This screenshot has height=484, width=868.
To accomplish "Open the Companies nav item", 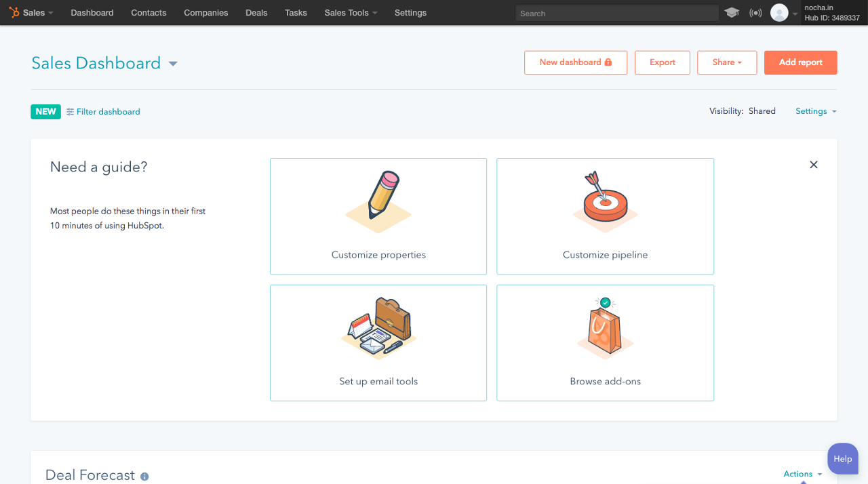I will point(206,13).
